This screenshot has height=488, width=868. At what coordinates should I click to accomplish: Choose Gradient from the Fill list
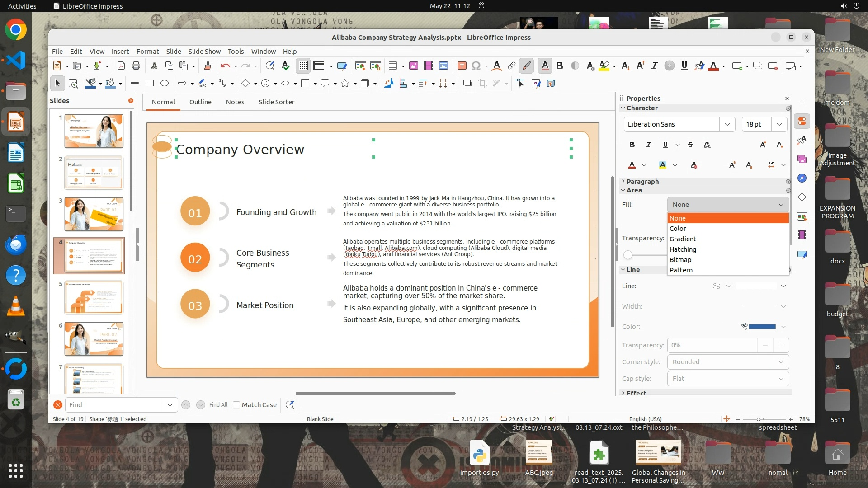[x=683, y=239]
